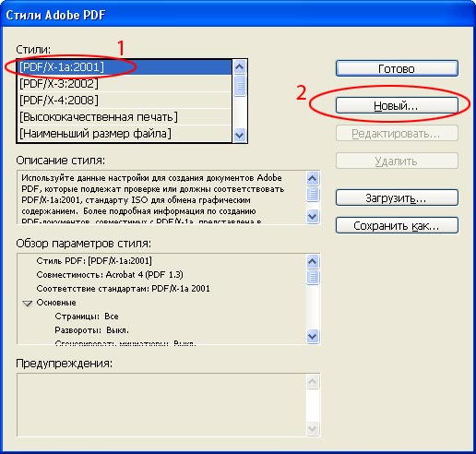
Task: Click the up arrow in the Стили list scrollbar
Action: [x=240, y=66]
